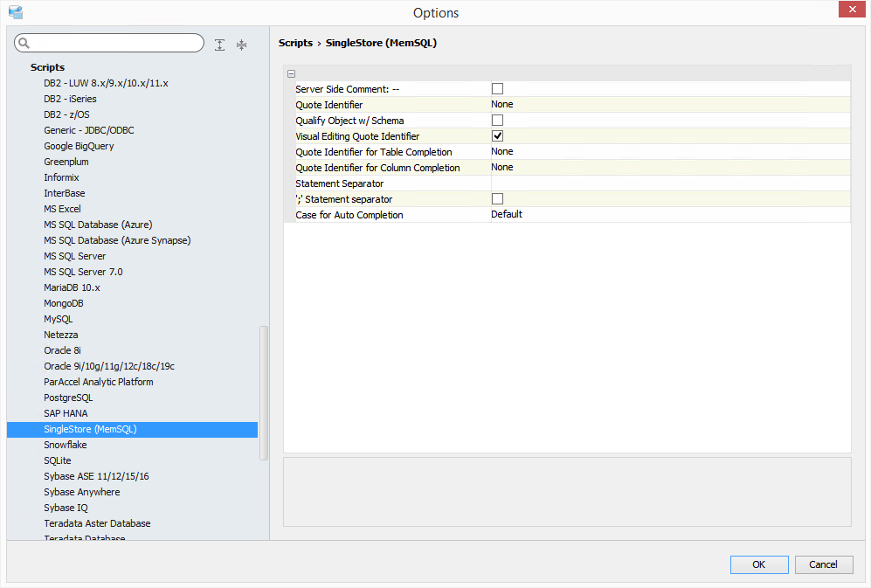Viewport: 871px width, 588px height.
Task: Select Snowflake script options
Action: (x=66, y=445)
